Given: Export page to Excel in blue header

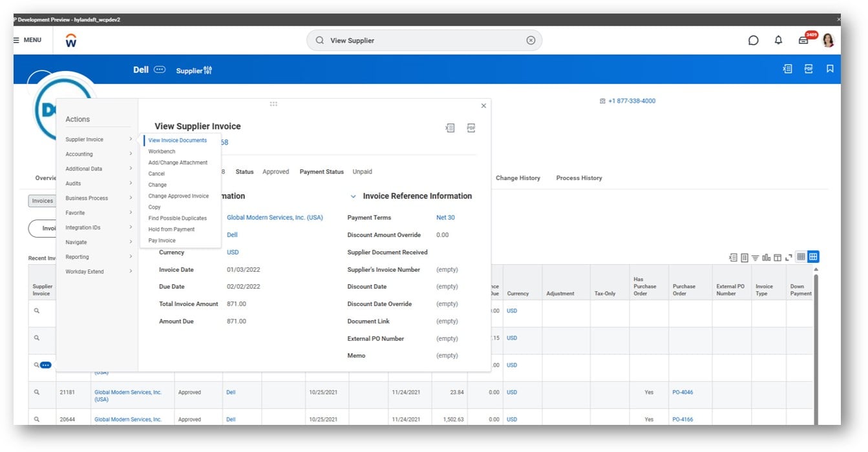Looking at the screenshot, I should click(x=787, y=68).
